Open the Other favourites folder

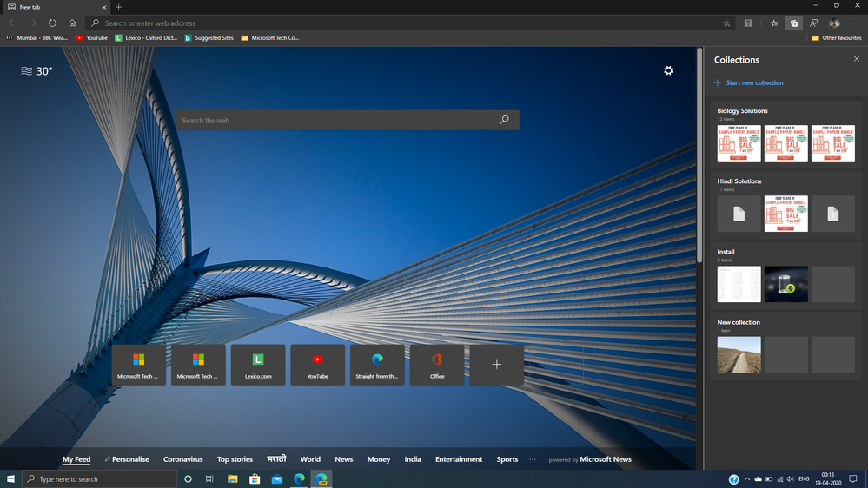click(x=836, y=38)
